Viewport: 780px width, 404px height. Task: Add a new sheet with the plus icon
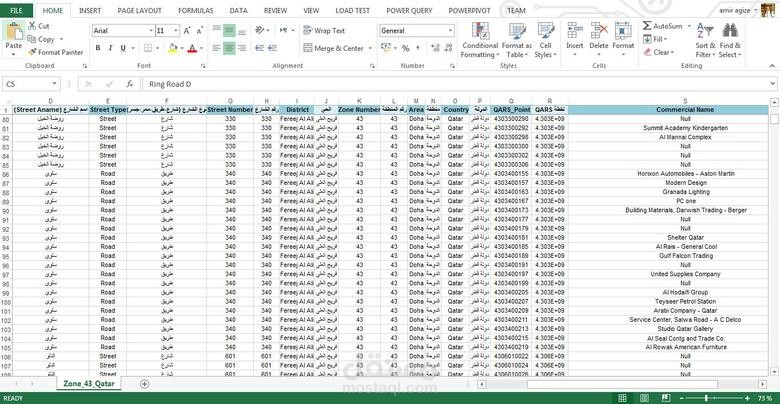144,384
